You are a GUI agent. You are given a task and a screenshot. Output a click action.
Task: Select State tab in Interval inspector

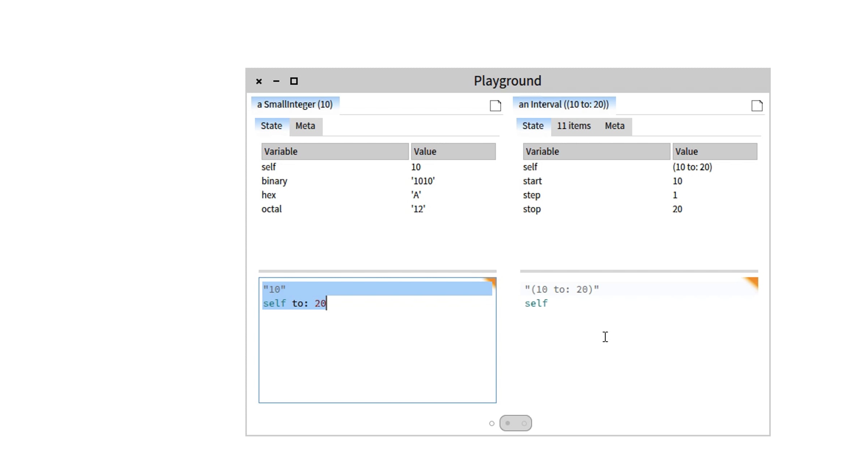pyautogui.click(x=533, y=126)
